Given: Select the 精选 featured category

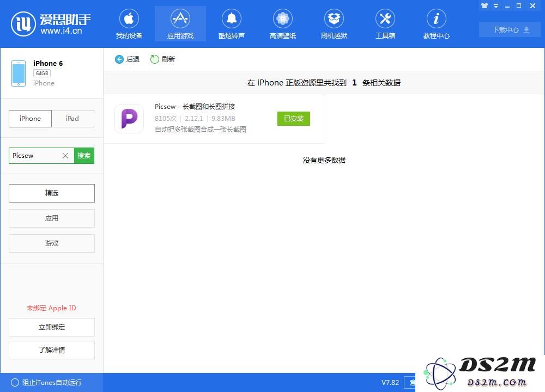Looking at the screenshot, I should pos(52,193).
